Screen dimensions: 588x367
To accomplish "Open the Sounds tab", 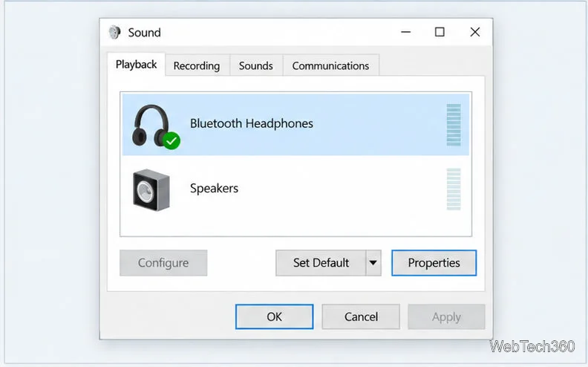I will click(x=255, y=65).
